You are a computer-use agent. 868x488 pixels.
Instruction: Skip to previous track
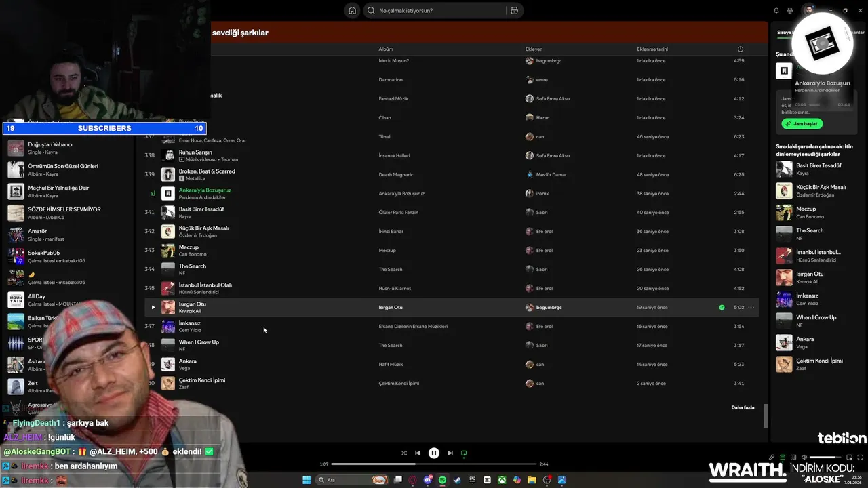(x=418, y=453)
